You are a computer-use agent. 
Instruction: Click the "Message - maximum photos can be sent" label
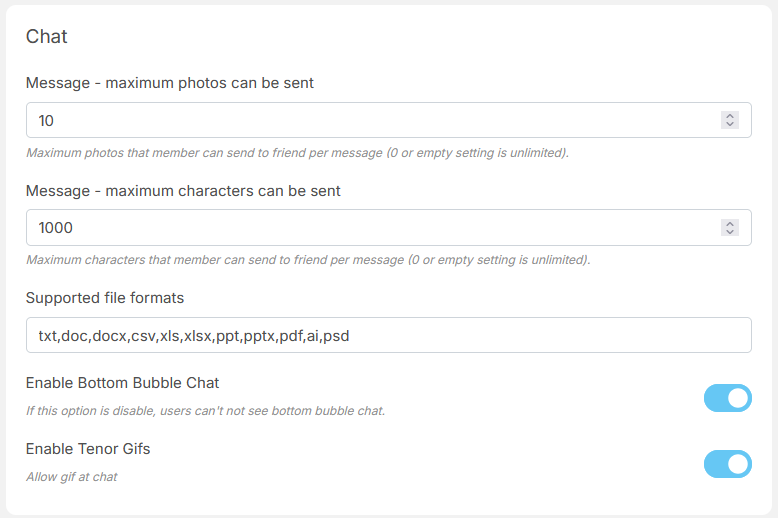coord(170,83)
